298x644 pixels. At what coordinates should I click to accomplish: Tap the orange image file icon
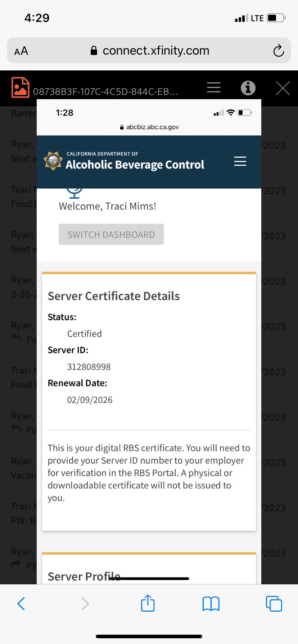pos(20,87)
